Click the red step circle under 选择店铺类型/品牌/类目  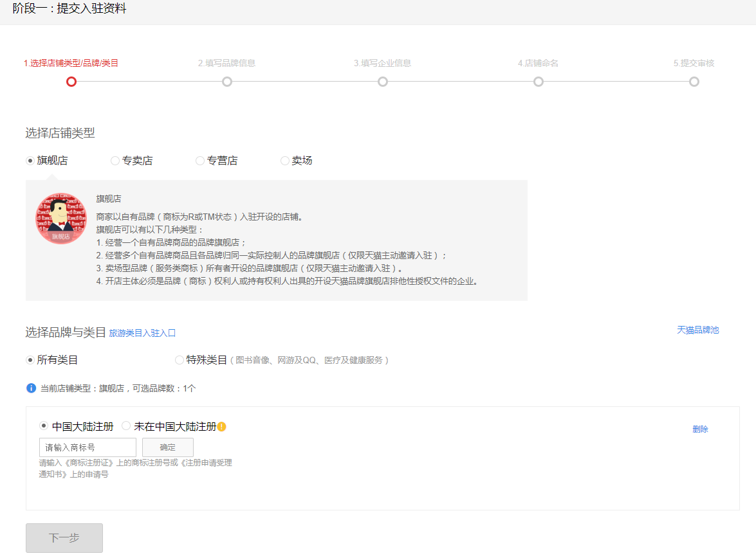click(71, 82)
